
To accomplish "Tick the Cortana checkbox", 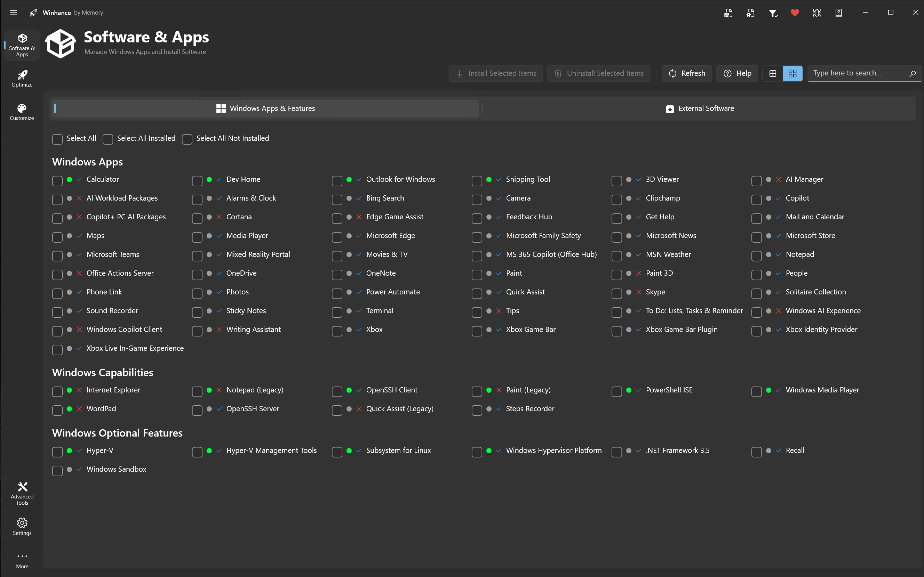I will click(197, 218).
